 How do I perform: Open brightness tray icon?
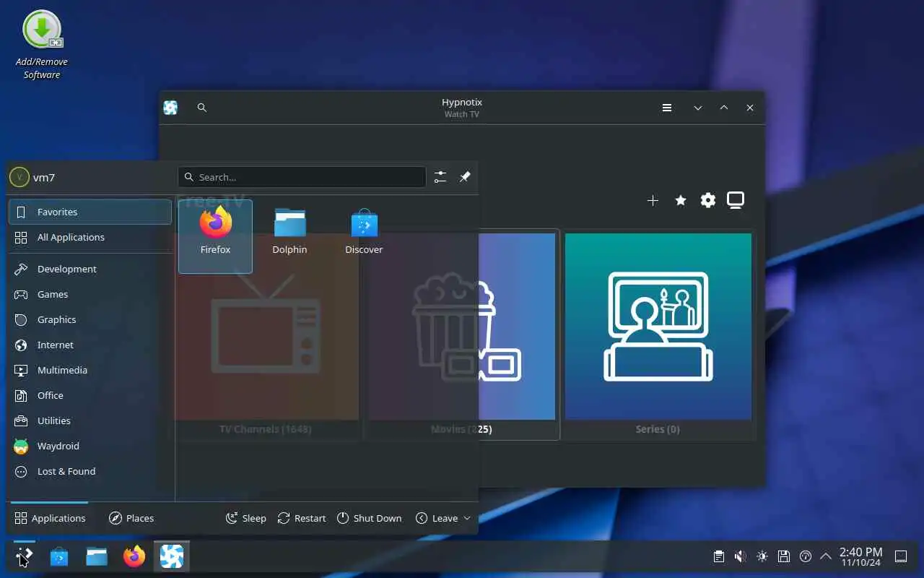click(762, 556)
